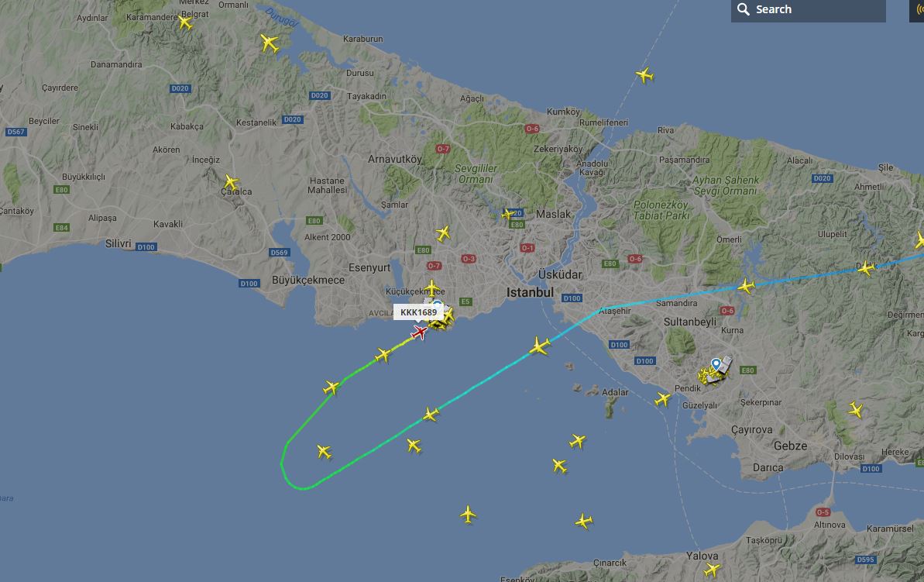Image resolution: width=924 pixels, height=582 pixels.
Task: Click the aircraft inside the green flight loop
Action: pos(324,452)
